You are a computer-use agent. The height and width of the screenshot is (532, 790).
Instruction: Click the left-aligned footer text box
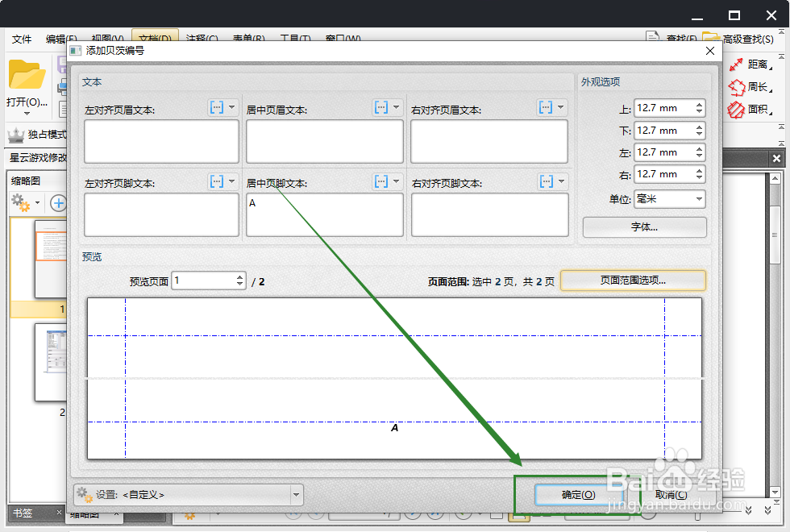point(161,214)
